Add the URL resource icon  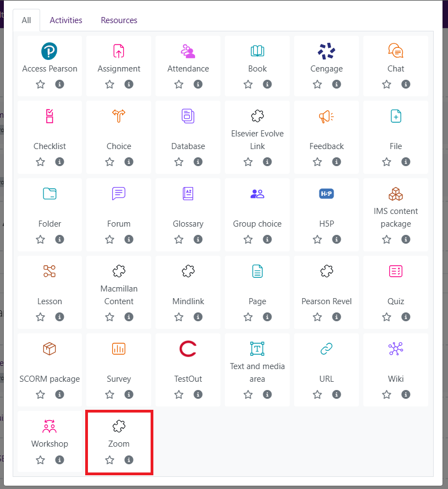(327, 349)
